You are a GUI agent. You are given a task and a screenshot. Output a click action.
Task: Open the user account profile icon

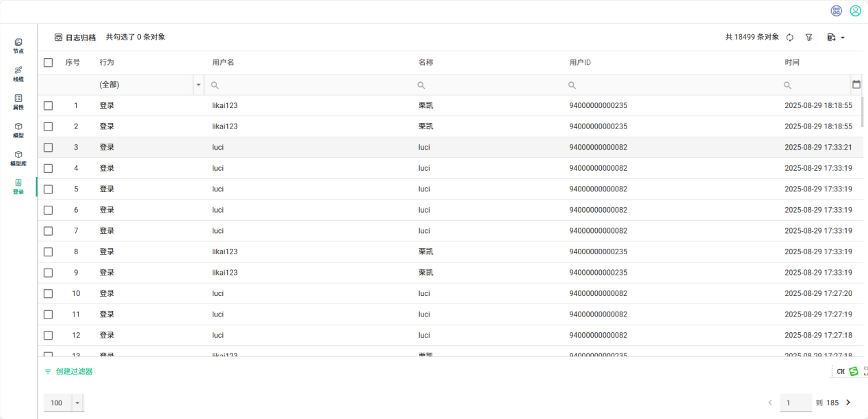coord(855,11)
